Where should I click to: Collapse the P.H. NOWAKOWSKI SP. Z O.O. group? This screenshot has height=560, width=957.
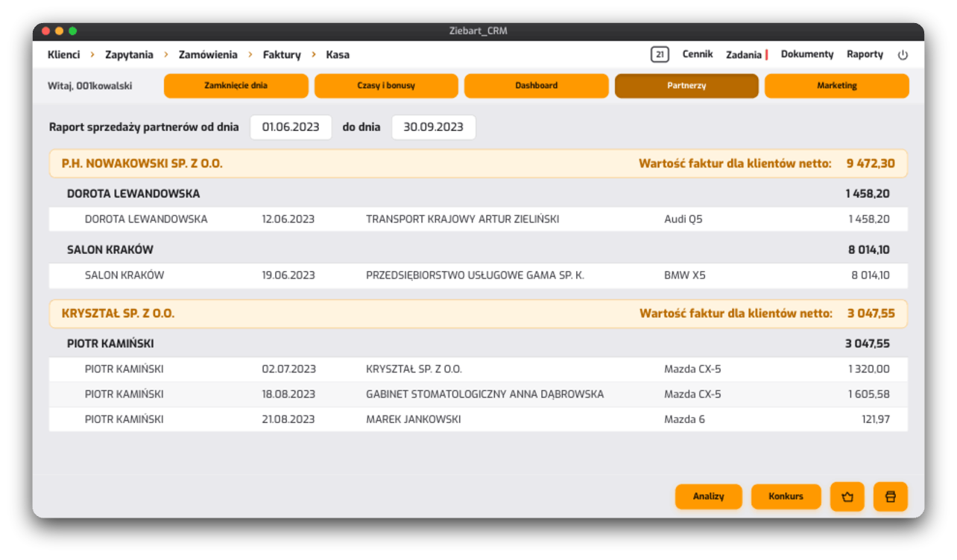pyautogui.click(x=479, y=164)
